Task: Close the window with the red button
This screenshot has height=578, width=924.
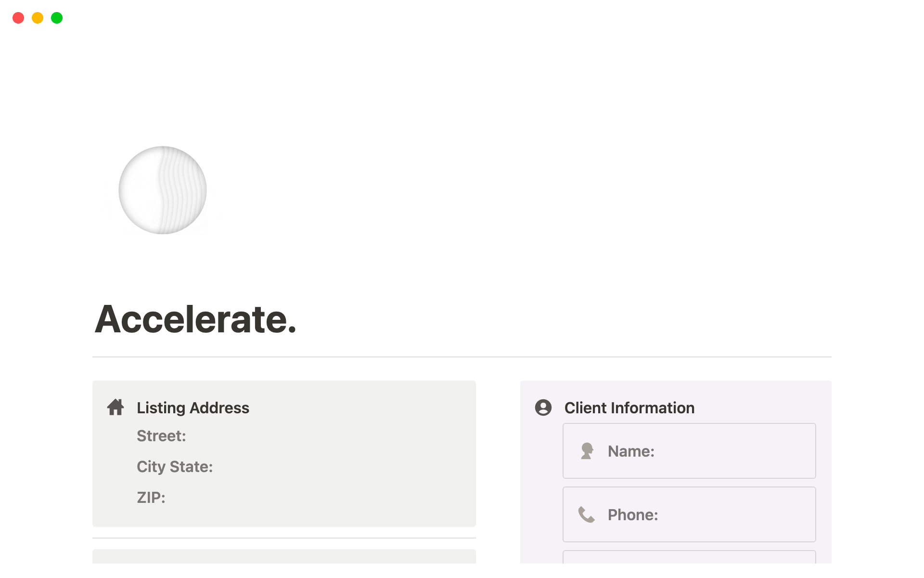Action: click(x=18, y=18)
